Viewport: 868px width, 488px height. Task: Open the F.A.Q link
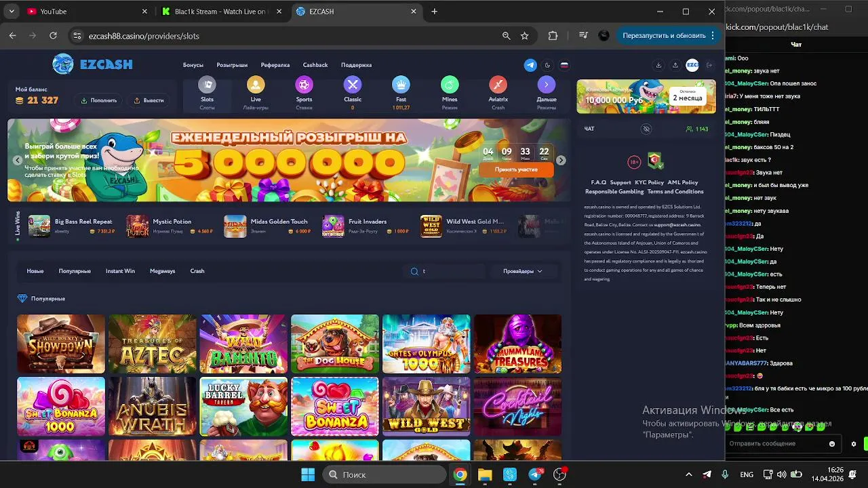(599, 182)
